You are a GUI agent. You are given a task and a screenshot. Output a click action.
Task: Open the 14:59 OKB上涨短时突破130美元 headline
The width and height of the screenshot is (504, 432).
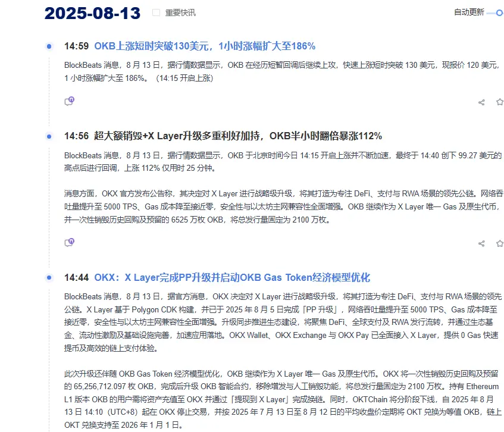coord(205,46)
